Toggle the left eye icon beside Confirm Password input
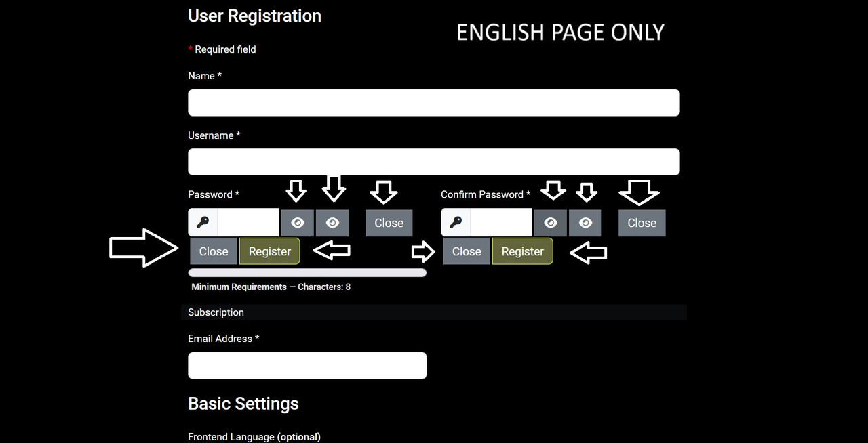868x443 pixels. coord(551,223)
